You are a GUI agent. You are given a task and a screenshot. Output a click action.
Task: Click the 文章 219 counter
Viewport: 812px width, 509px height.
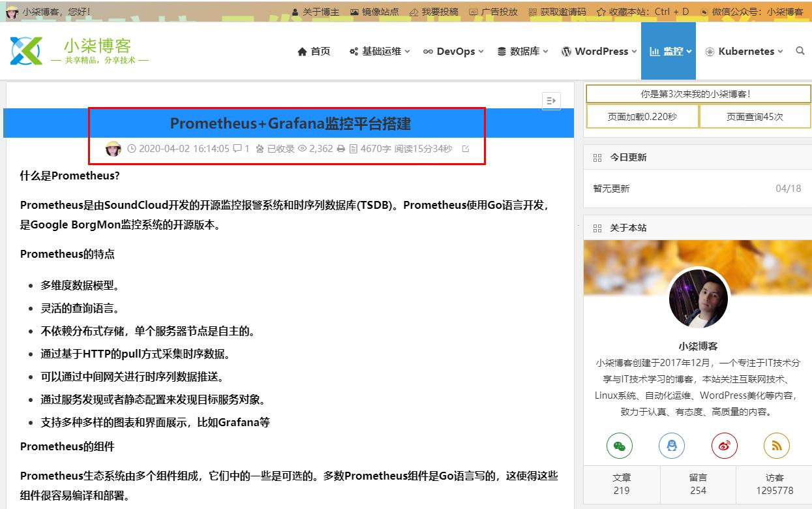click(622, 484)
